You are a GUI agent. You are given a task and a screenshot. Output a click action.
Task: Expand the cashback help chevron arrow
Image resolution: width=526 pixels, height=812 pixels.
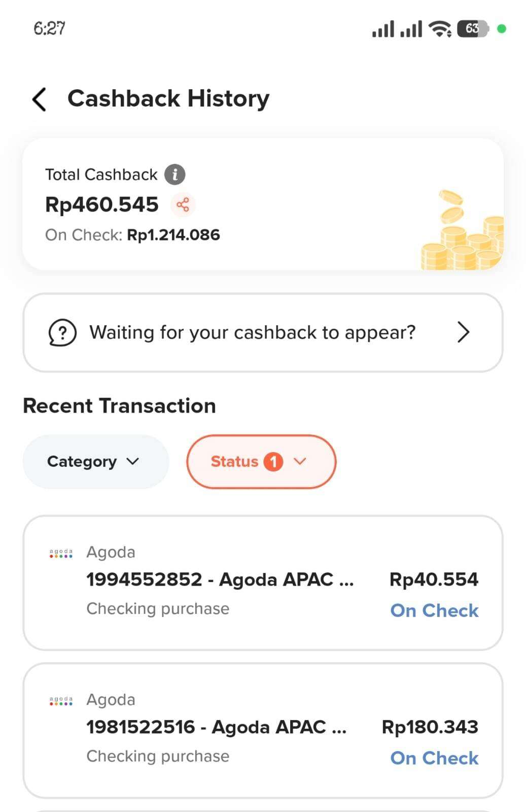pos(463,333)
